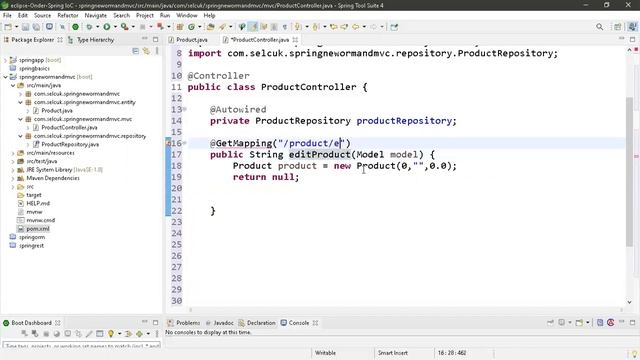Image resolution: width=640 pixels, height=360 pixels.
Task: Click the Open Type folder toolbar icon
Action: [x=211, y=27]
